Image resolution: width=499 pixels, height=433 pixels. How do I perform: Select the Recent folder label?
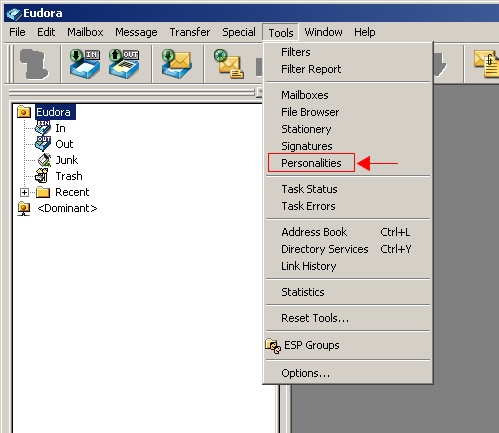tap(72, 192)
